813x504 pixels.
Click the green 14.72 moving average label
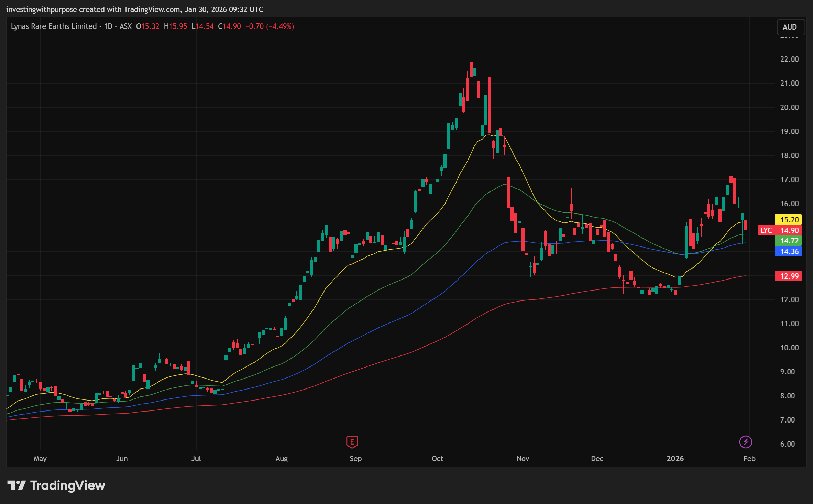(789, 241)
